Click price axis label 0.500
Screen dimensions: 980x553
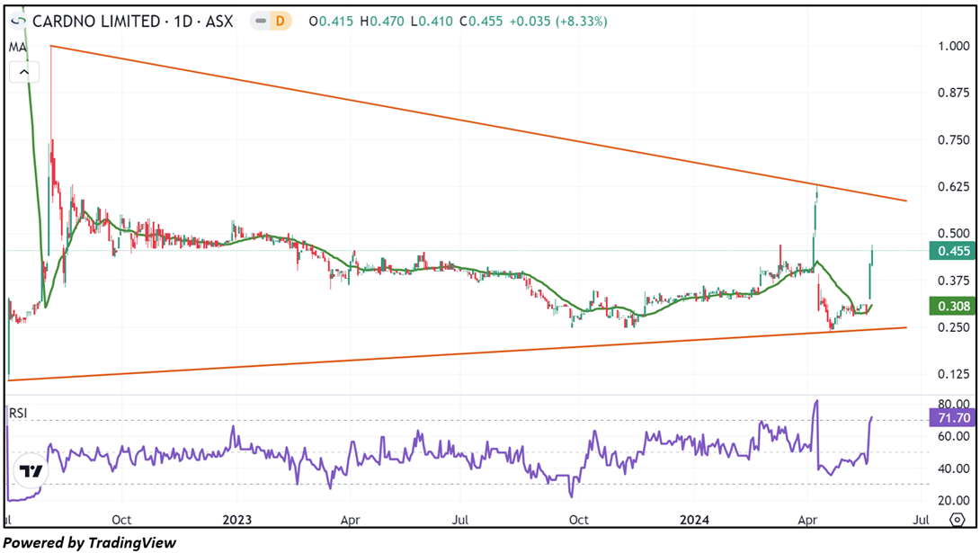tap(954, 233)
